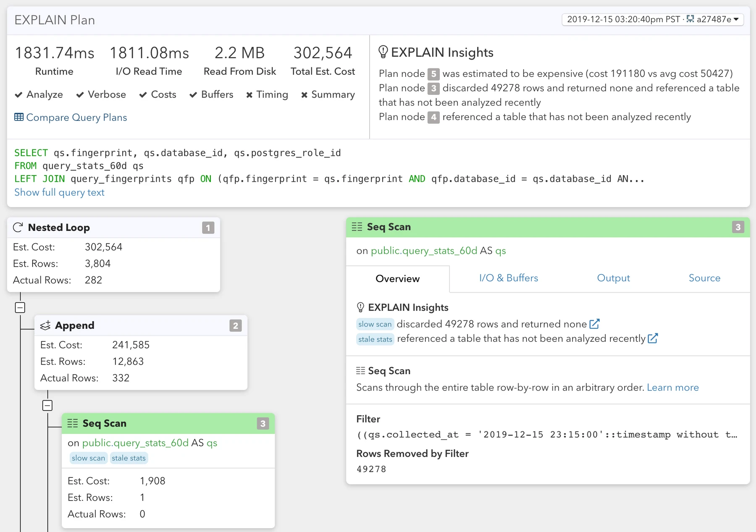The height and width of the screenshot is (532, 756).
Task: Open the plan timestamp dropdown
Action: click(652, 19)
